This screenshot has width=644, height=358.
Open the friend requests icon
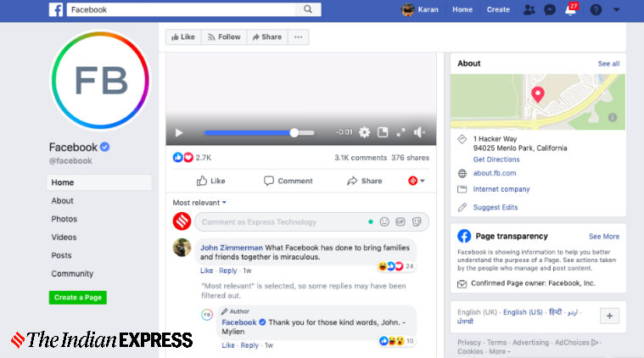point(529,10)
